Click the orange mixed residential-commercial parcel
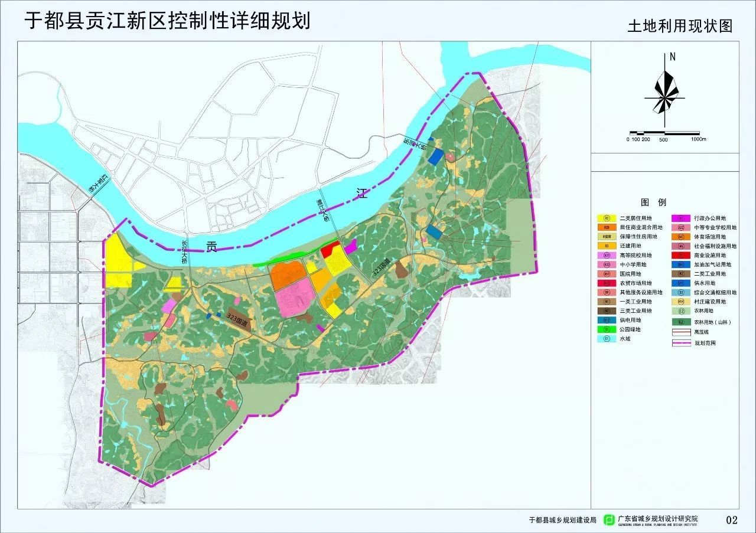Viewport: 756px width, 533px height. pos(288,275)
